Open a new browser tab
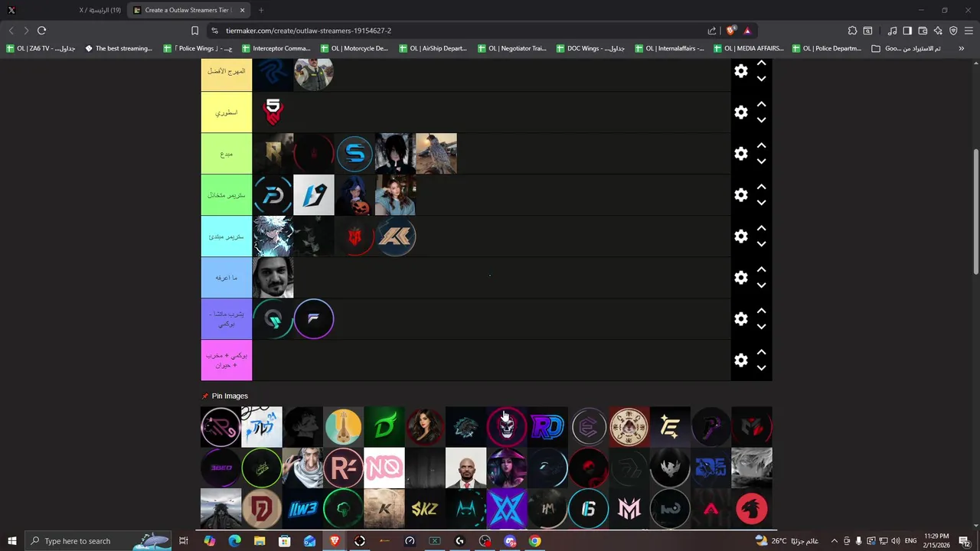The image size is (980, 551). 261,10
